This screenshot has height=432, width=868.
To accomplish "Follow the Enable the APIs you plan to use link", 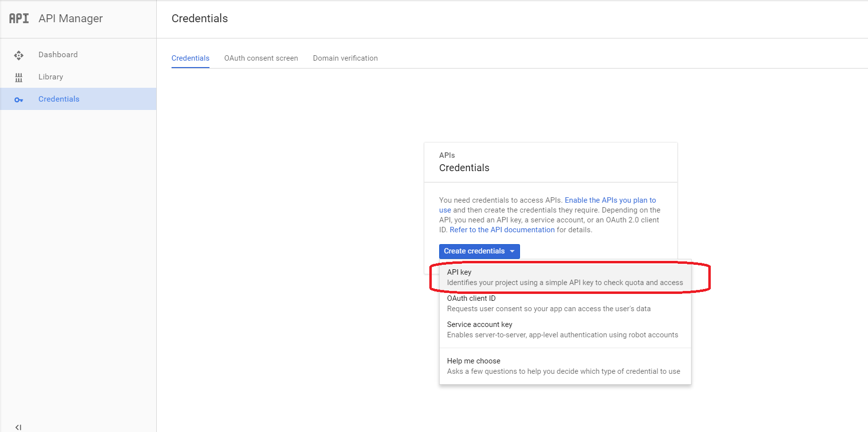I will coord(610,200).
